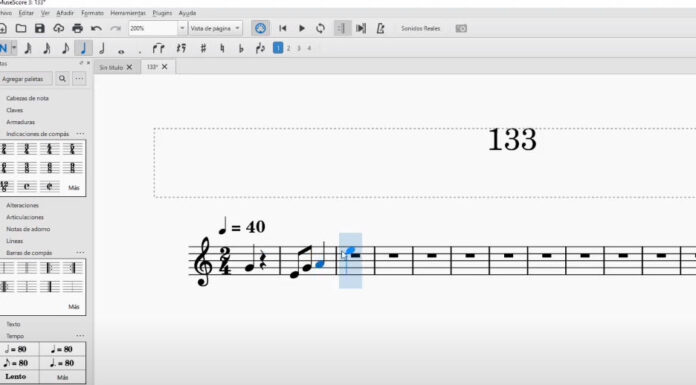Click the redo arrow icon
Image resolution: width=696 pixels, height=385 pixels.
(115, 28)
